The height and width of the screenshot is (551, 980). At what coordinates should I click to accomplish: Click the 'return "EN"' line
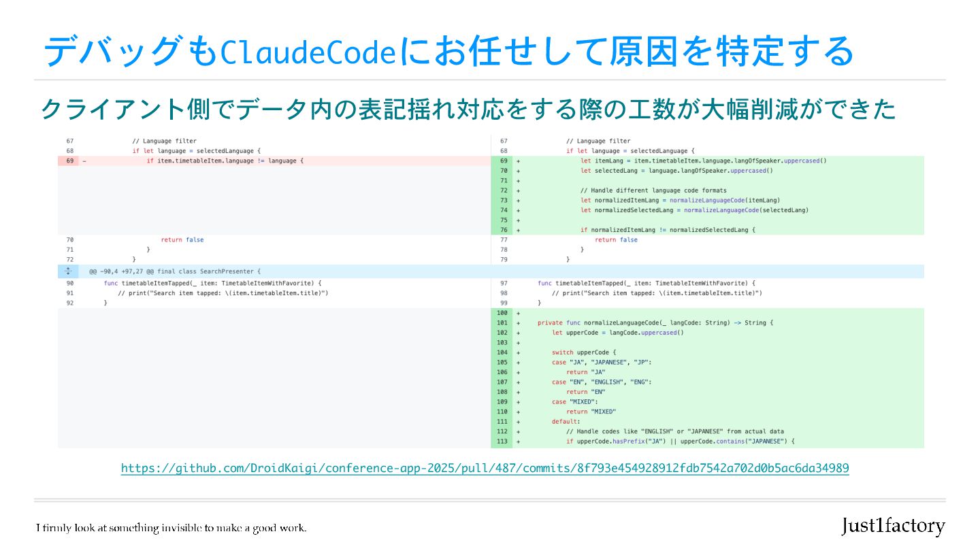(585, 392)
